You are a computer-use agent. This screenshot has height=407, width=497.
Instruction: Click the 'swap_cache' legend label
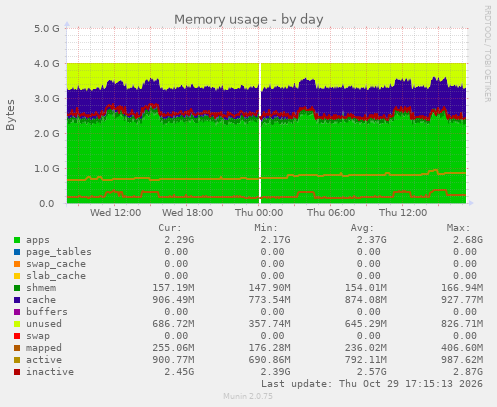click(56, 264)
